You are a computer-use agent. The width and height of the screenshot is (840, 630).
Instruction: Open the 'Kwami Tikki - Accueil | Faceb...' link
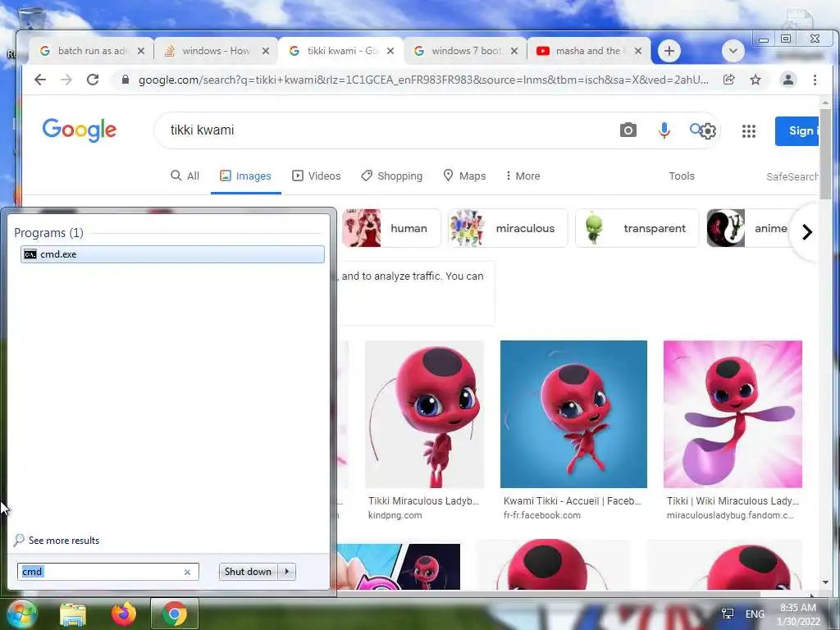pyautogui.click(x=572, y=501)
